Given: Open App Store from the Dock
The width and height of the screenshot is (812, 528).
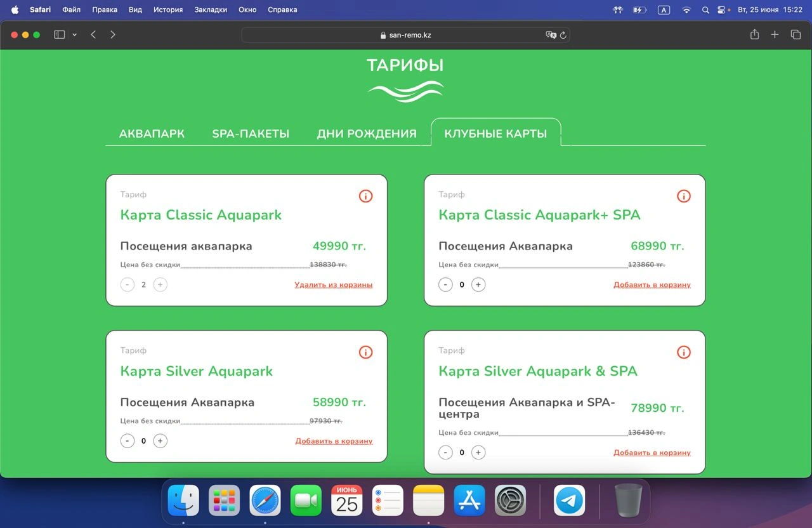Looking at the screenshot, I should [469, 501].
